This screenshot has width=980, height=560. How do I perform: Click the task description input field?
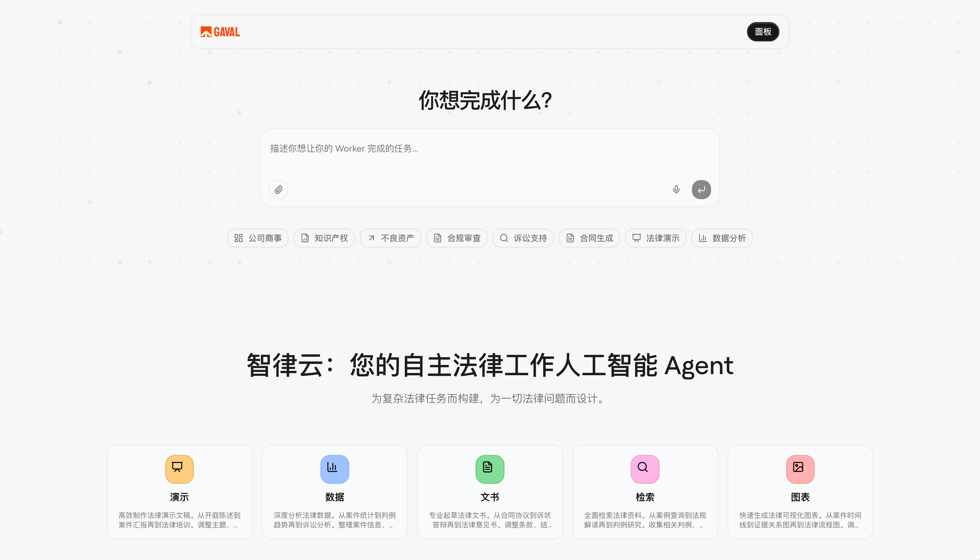[x=489, y=154]
